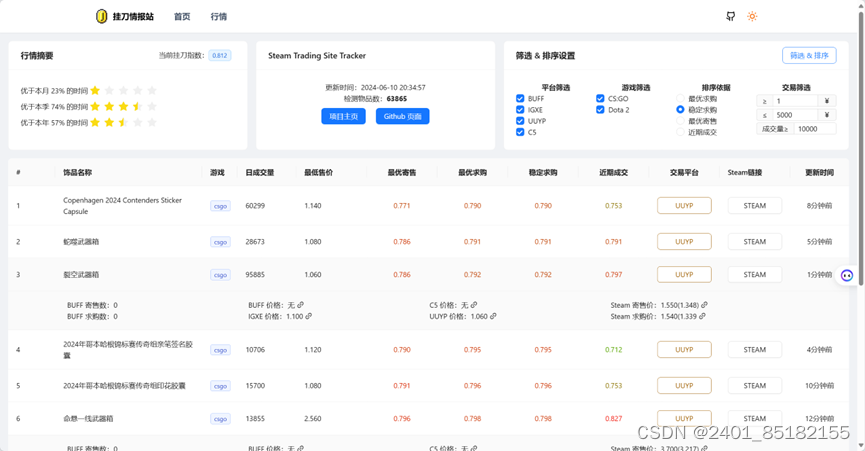Open link icon next to BUFF 价格 in row 3 details
Image resolution: width=865 pixels, height=451 pixels.
[x=301, y=305]
